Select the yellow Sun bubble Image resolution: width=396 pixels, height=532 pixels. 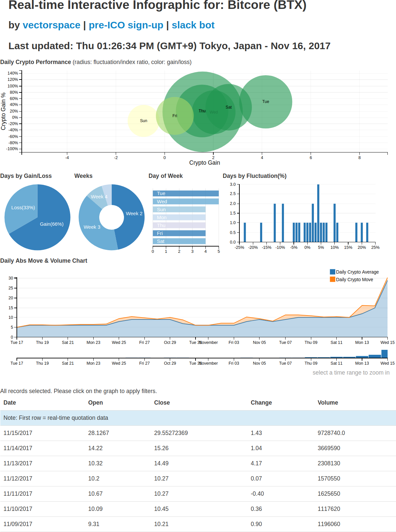143,121
